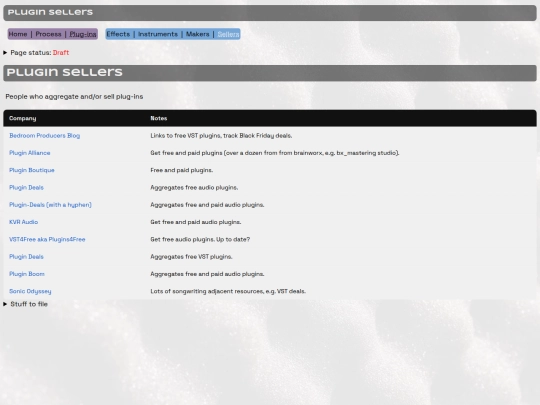
Task: Click the Company column header
Action: pos(22,118)
